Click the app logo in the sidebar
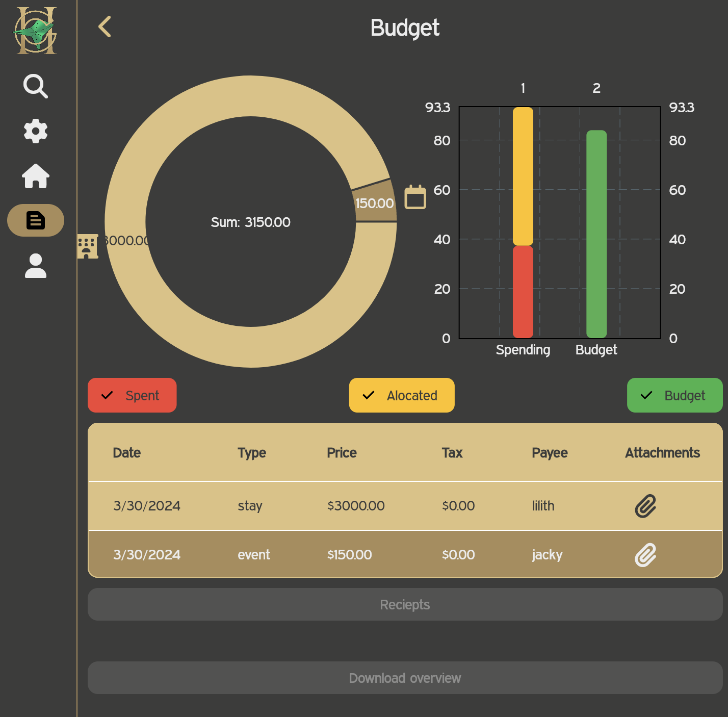The height and width of the screenshot is (717, 728). [36, 31]
